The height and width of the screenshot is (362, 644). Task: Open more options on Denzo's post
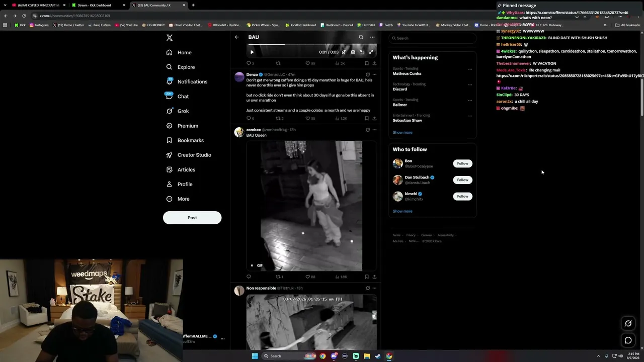point(374,74)
